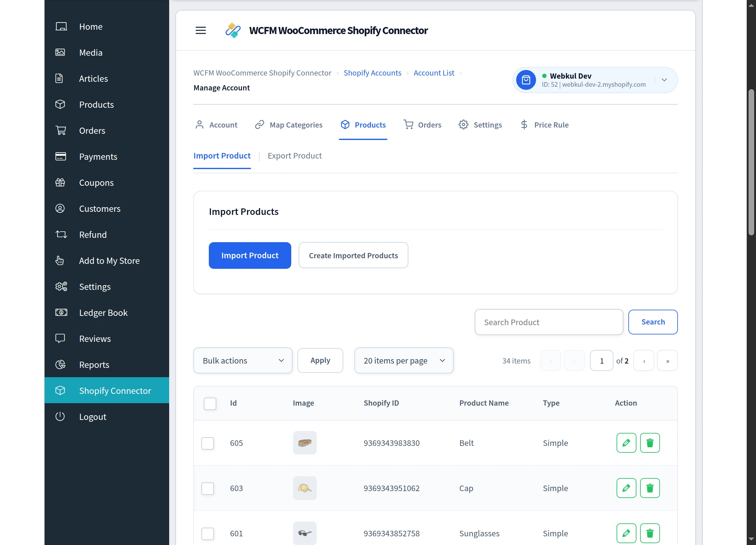Screen dimensions: 756x545
Task: Click Create Imported Products button
Action: click(x=353, y=255)
